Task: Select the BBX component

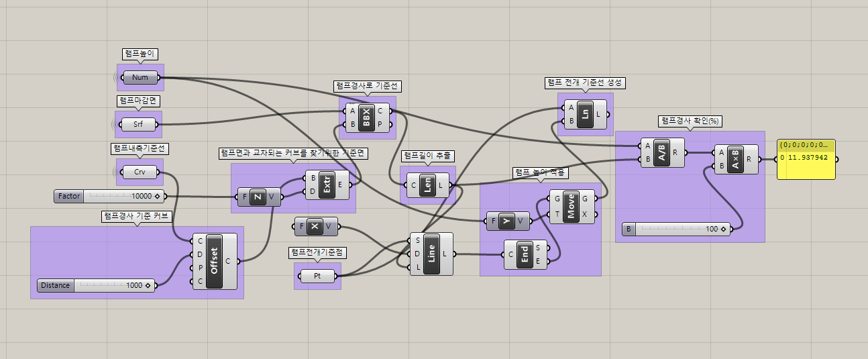Action: pyautogui.click(x=366, y=117)
